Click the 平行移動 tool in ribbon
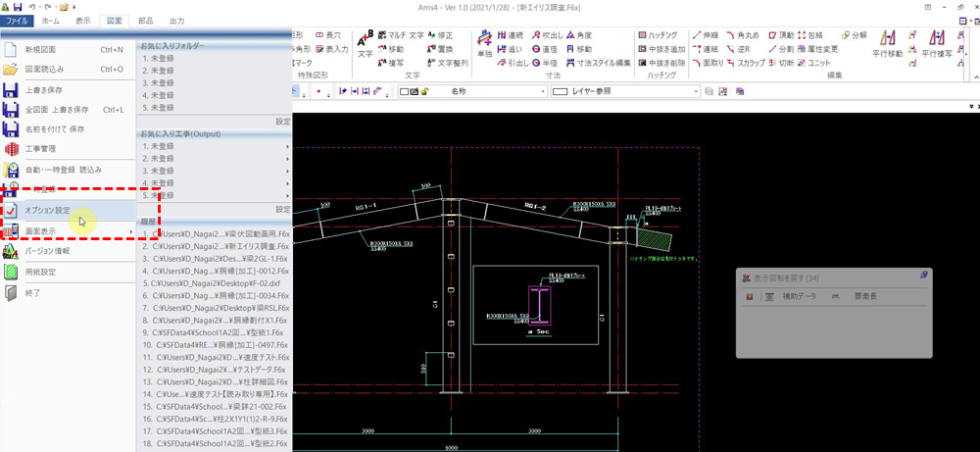The height and width of the screenshot is (452, 980). coord(887,43)
